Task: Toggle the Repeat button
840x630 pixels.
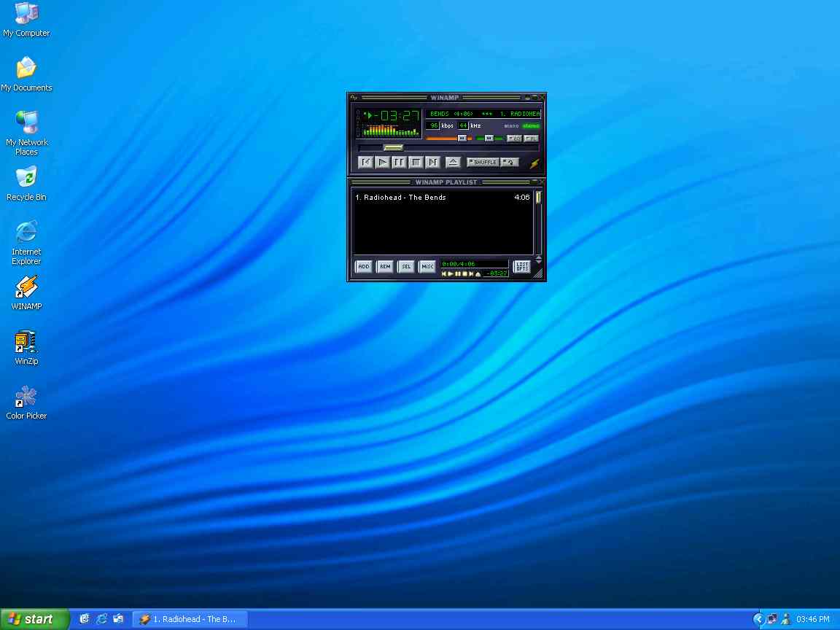Action: (510, 162)
